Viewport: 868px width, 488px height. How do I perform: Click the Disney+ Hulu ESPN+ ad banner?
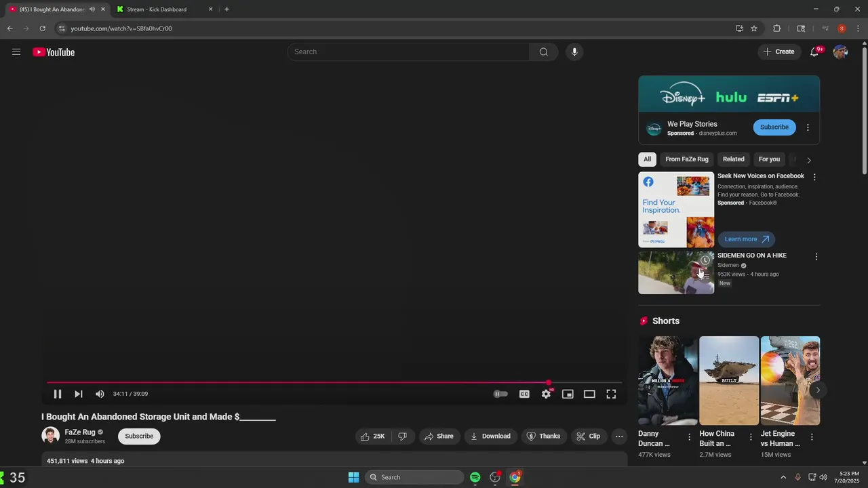coord(729,94)
